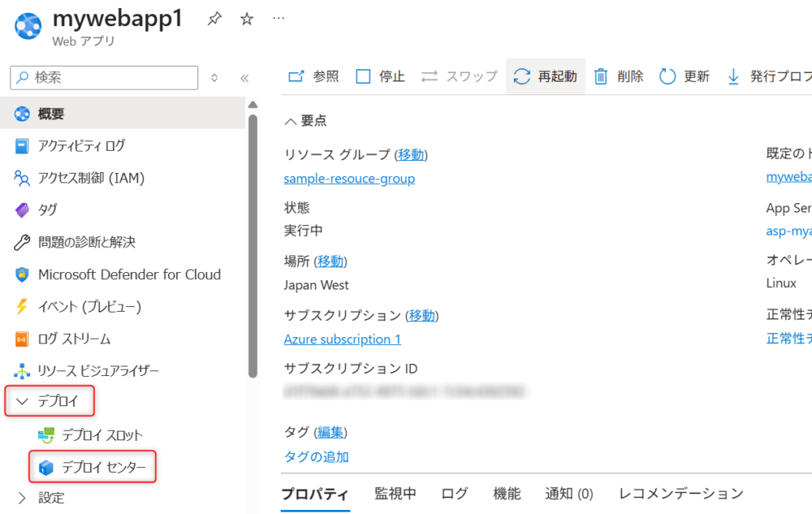The width and height of the screenshot is (812, 514).
Task: Click the mywebapp1 Web app globe icon
Action: pyautogui.click(x=28, y=25)
